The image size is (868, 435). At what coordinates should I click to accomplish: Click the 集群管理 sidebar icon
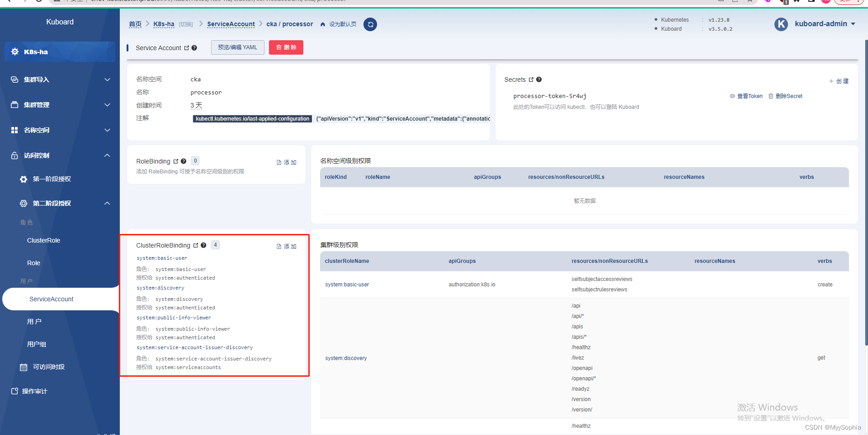click(x=14, y=105)
